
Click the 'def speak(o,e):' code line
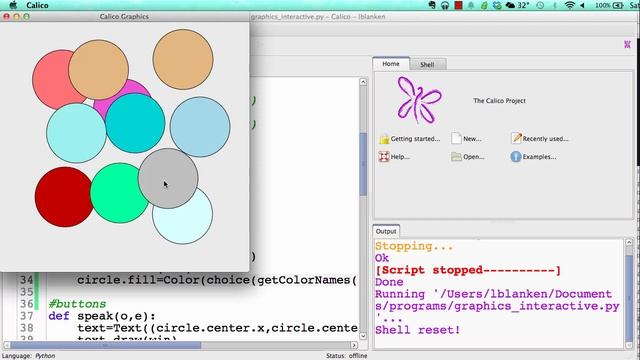click(x=102, y=316)
